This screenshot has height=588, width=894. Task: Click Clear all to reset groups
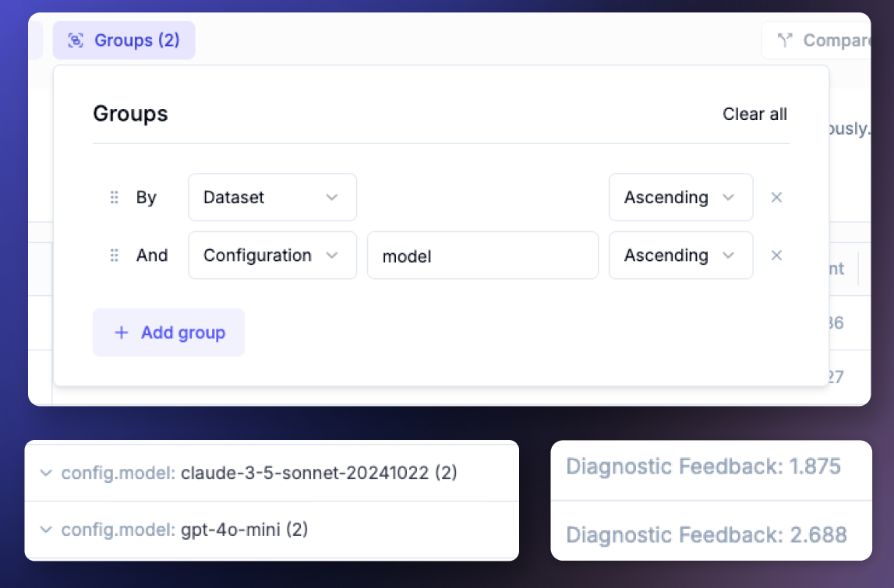[x=754, y=114]
